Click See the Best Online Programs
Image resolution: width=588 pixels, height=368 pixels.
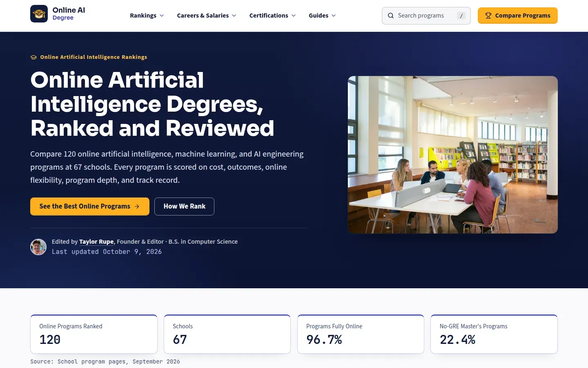coord(90,206)
